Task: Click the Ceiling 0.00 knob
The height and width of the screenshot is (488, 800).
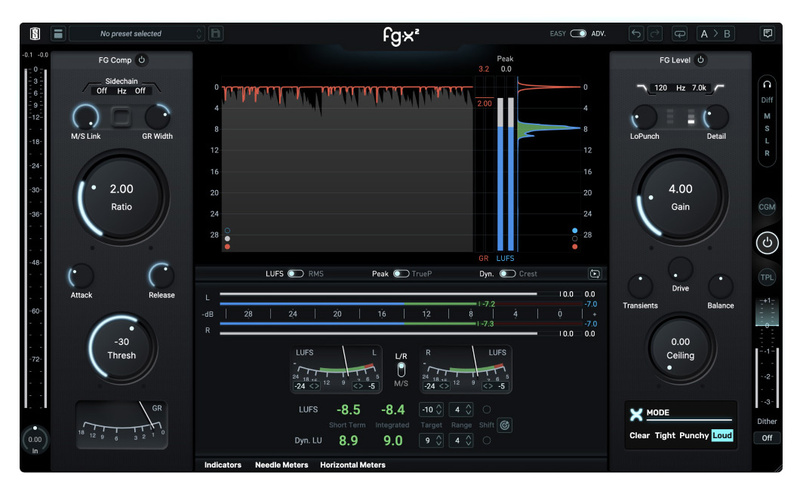Action: tap(680, 348)
